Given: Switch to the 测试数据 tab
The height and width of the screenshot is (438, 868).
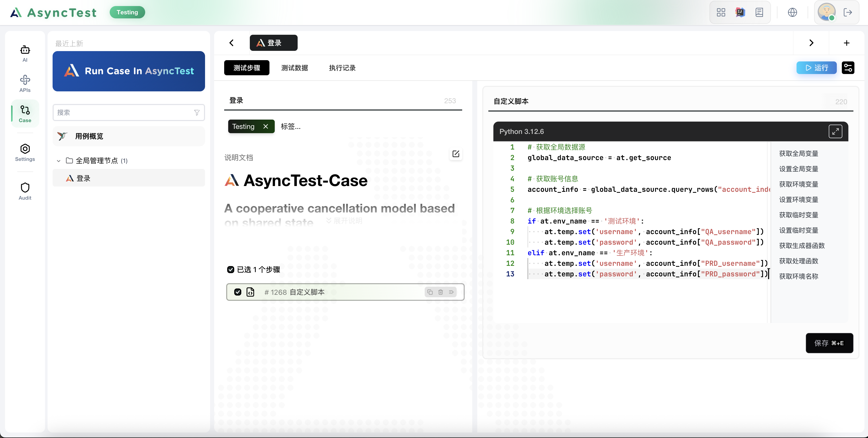Looking at the screenshot, I should [x=295, y=68].
